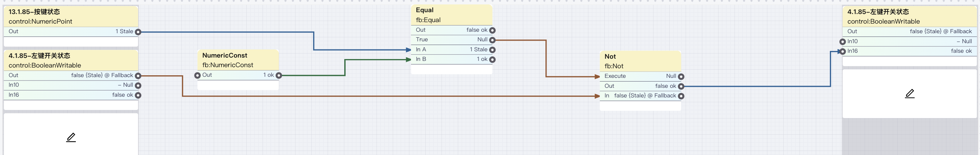The width and height of the screenshot is (980, 155).
Task: Click the Execute pin on the Not block
Action: click(681, 77)
